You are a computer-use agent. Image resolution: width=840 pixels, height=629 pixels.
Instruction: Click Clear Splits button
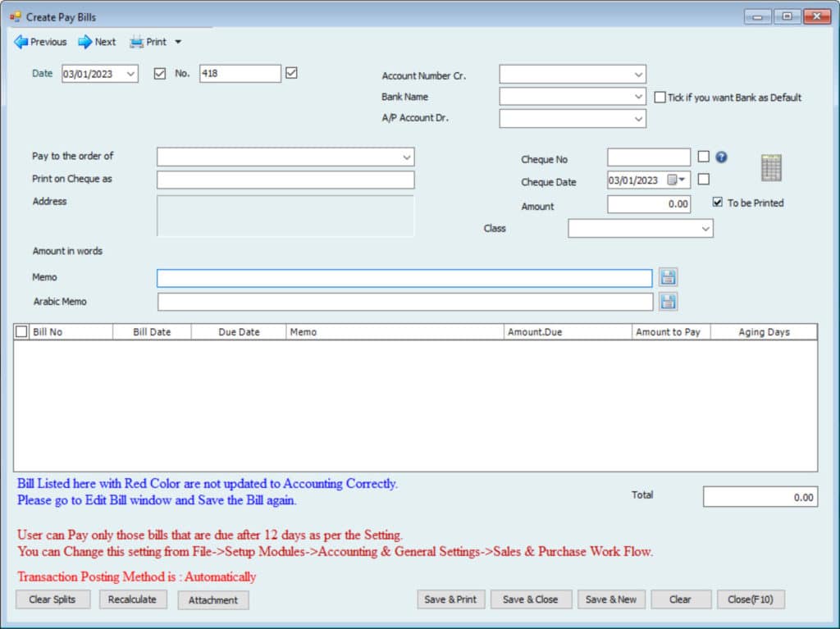pyautogui.click(x=52, y=599)
